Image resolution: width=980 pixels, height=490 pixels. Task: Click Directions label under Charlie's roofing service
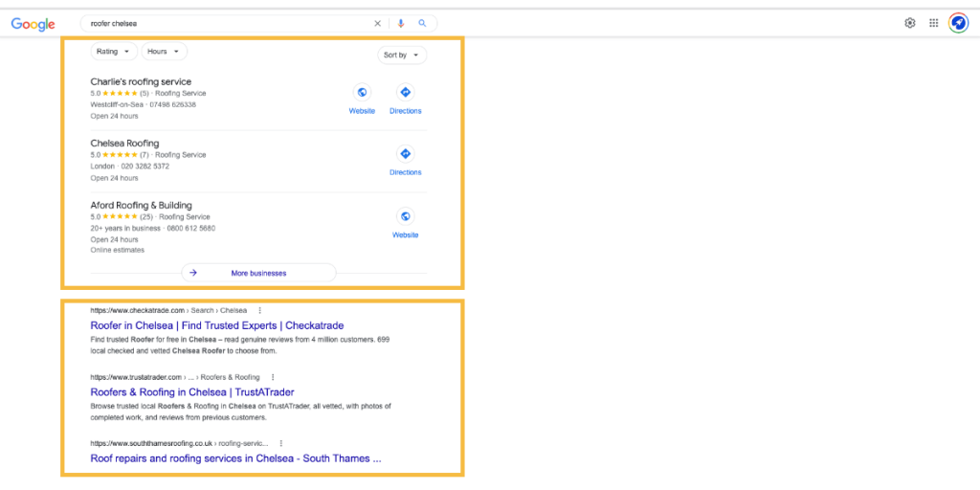[406, 111]
